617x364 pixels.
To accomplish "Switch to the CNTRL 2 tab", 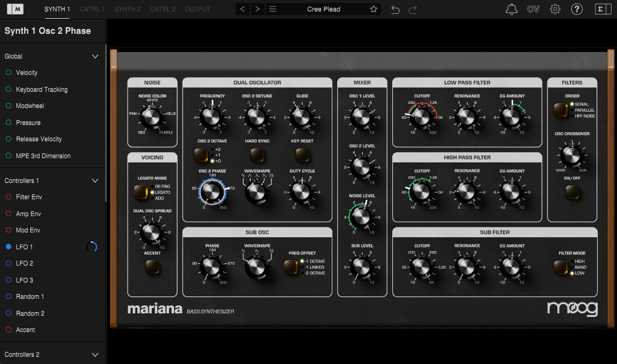I will click(x=163, y=9).
